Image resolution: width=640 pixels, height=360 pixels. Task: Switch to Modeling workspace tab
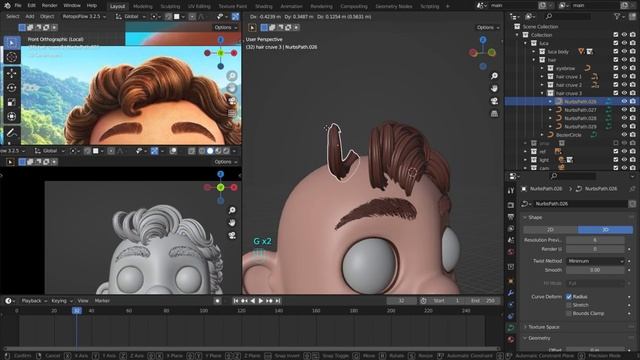143,6
